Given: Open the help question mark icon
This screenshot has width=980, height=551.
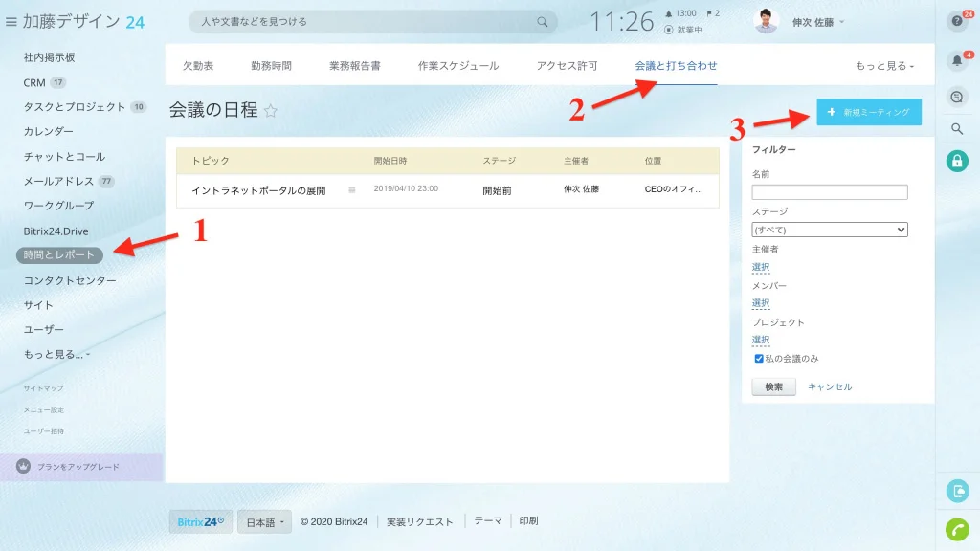Looking at the screenshot, I should 957,21.
